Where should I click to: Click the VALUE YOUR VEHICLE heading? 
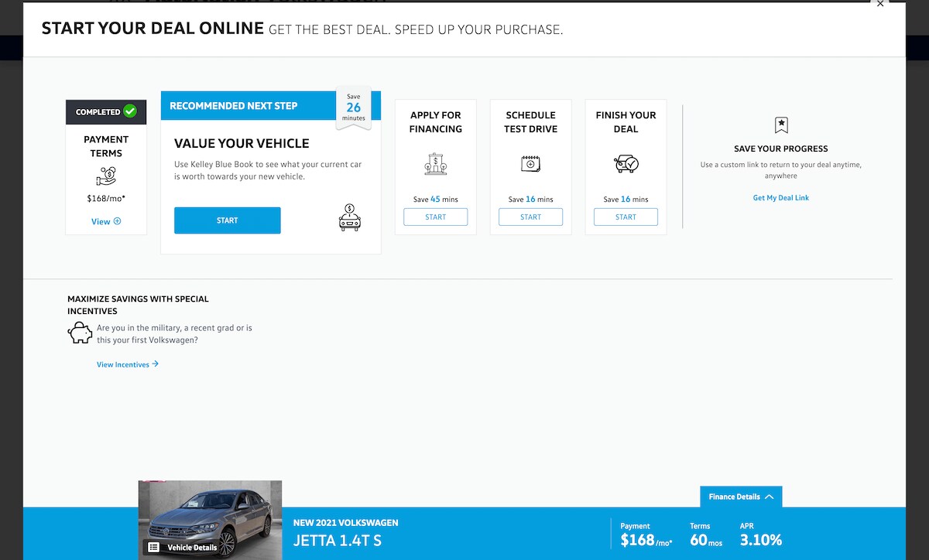pyautogui.click(x=242, y=144)
